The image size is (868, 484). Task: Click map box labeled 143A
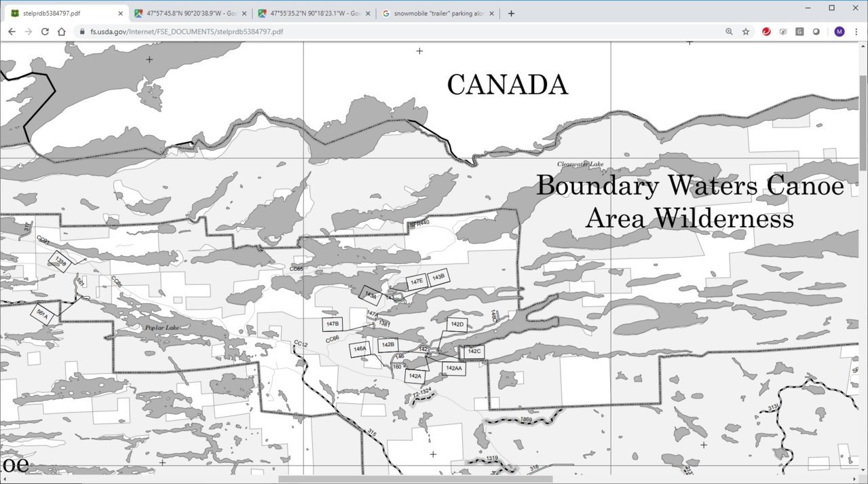point(370,295)
